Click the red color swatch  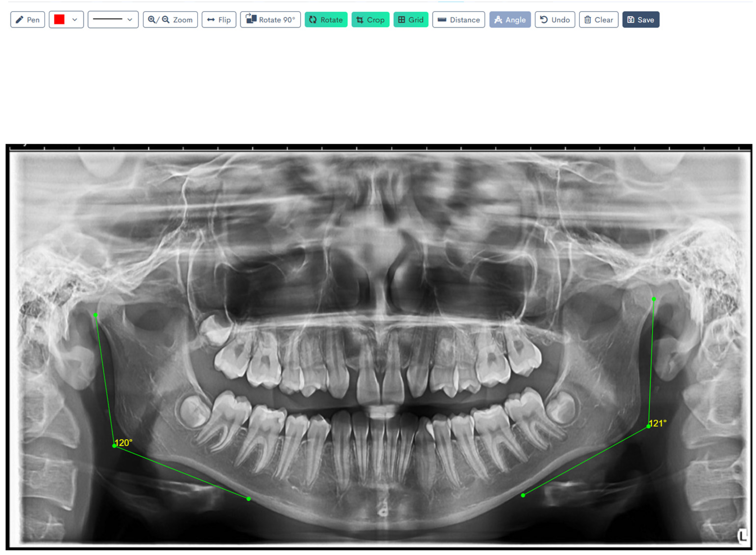[x=59, y=20]
